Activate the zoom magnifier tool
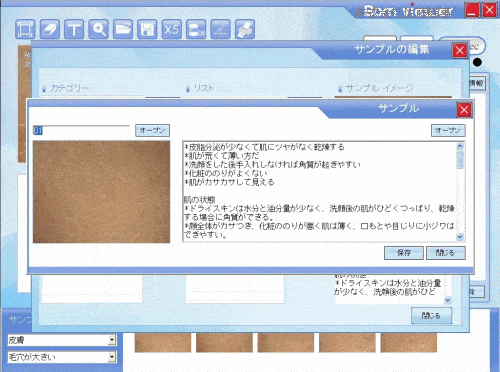 click(x=99, y=29)
